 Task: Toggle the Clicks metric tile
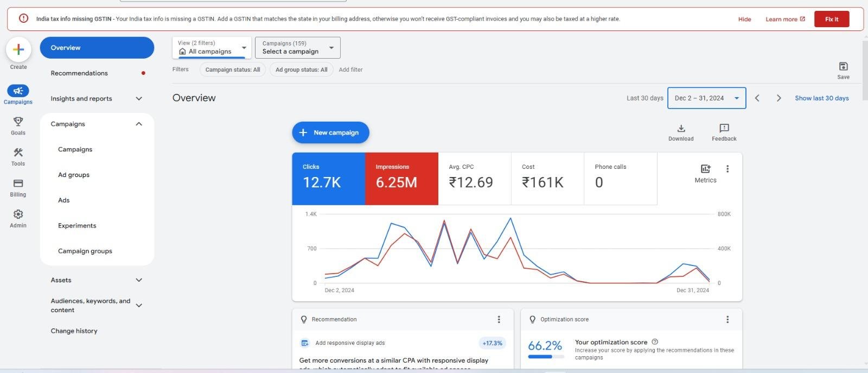(x=328, y=179)
